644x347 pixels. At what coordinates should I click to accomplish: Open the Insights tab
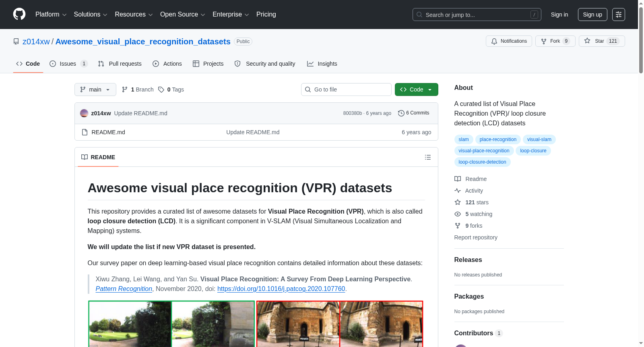click(x=322, y=64)
